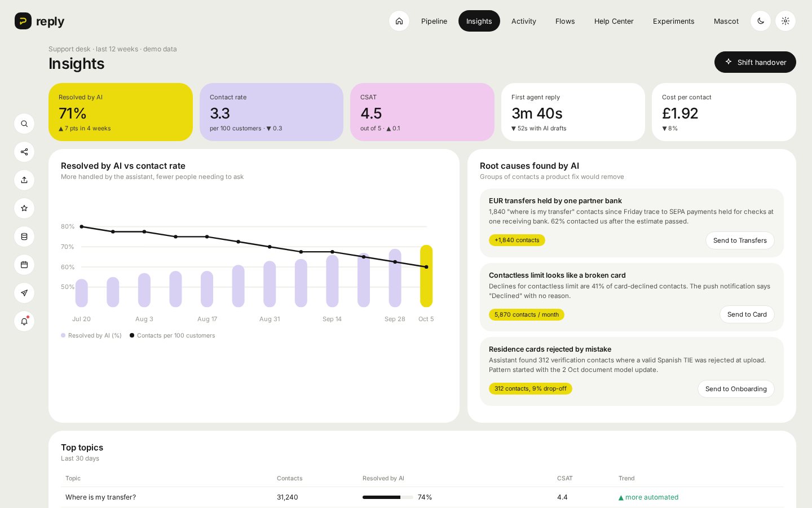Click the yellow Oct 5 chart bar
This screenshot has width=812, height=508.
(x=426, y=276)
